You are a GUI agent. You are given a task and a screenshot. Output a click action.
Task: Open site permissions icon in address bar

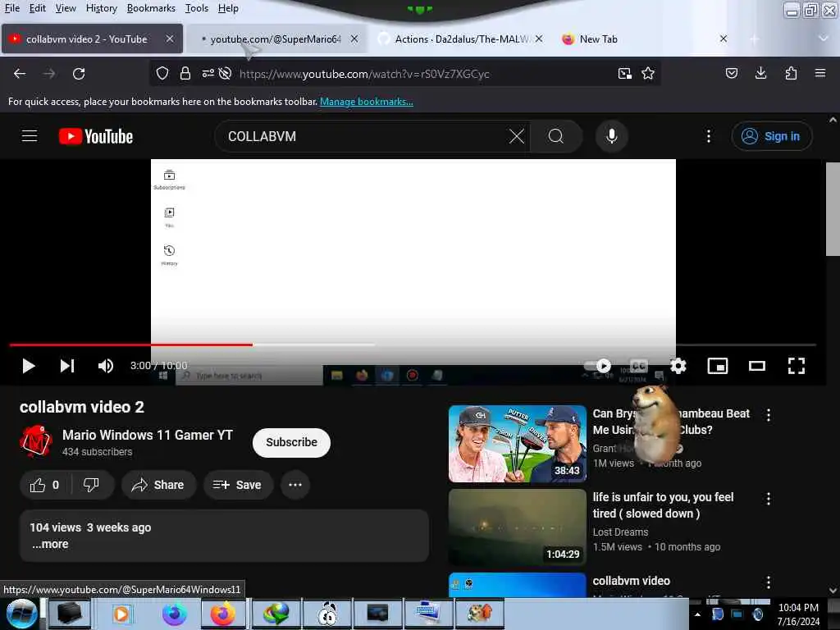tap(208, 73)
